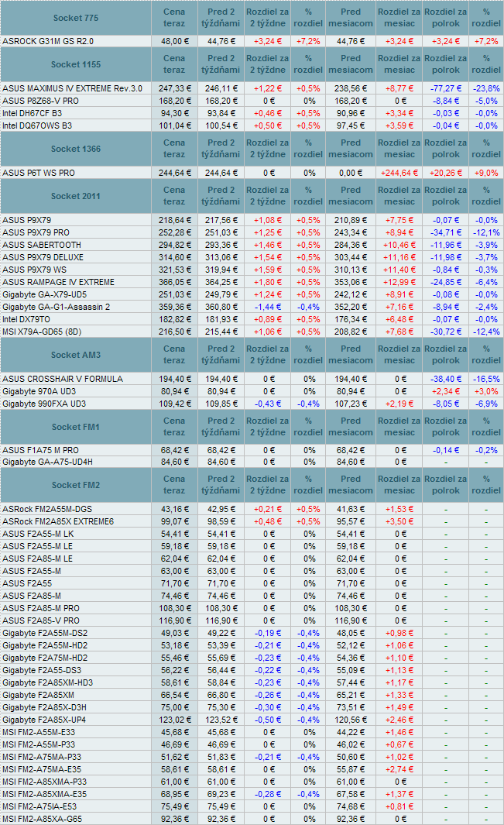Click ASUS P8Z68-V PRO product name
504x825 pixels.
[40, 101]
